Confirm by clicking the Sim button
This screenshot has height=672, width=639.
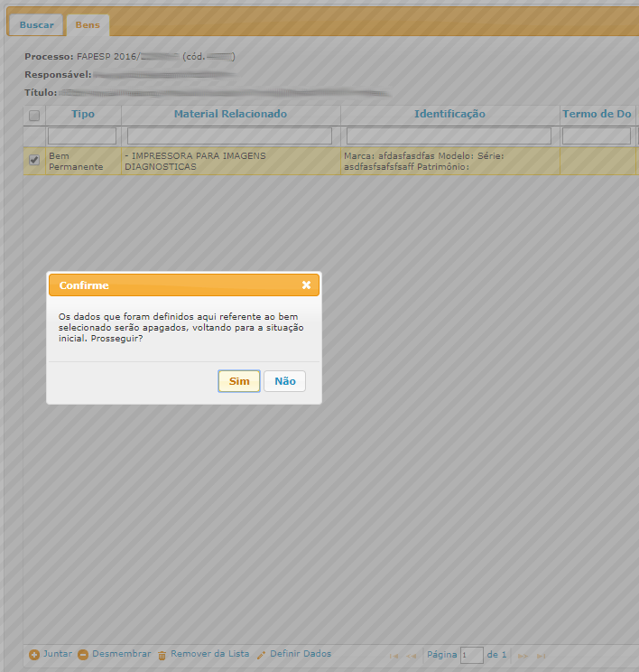click(239, 381)
